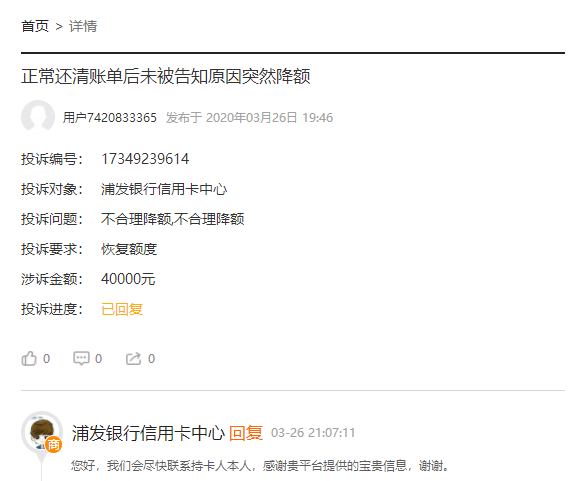Click the share count number
Screen dimensions: 585x481
(151, 359)
